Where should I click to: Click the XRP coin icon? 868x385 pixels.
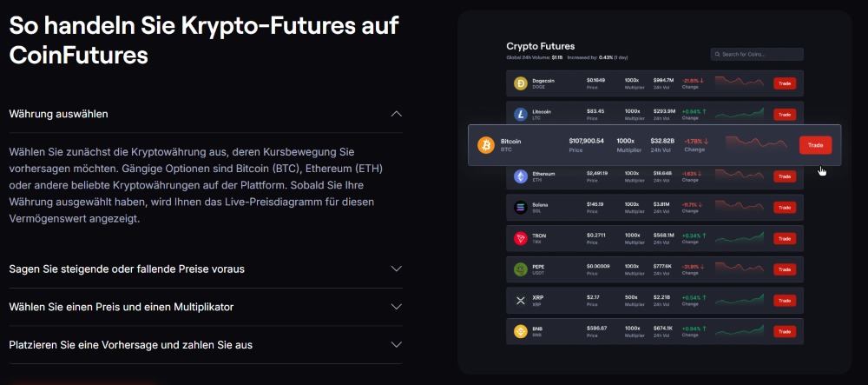coord(521,300)
